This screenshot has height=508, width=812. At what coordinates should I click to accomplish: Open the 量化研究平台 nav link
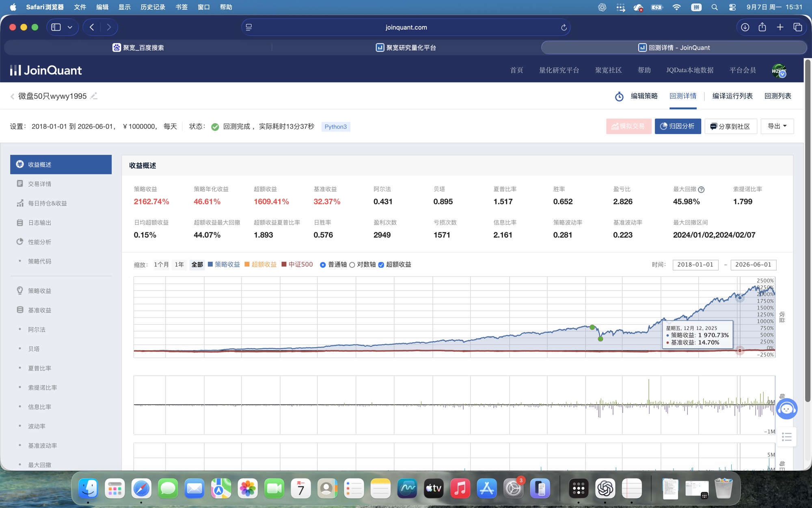coord(559,70)
